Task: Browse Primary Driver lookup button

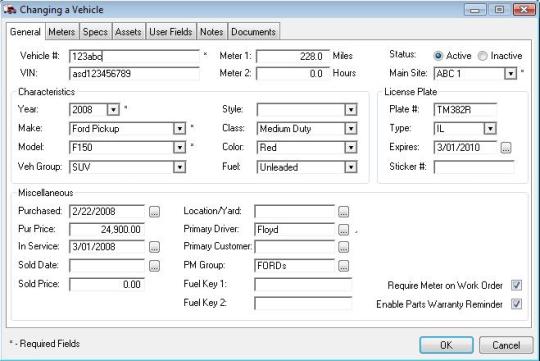Action: click(x=343, y=230)
